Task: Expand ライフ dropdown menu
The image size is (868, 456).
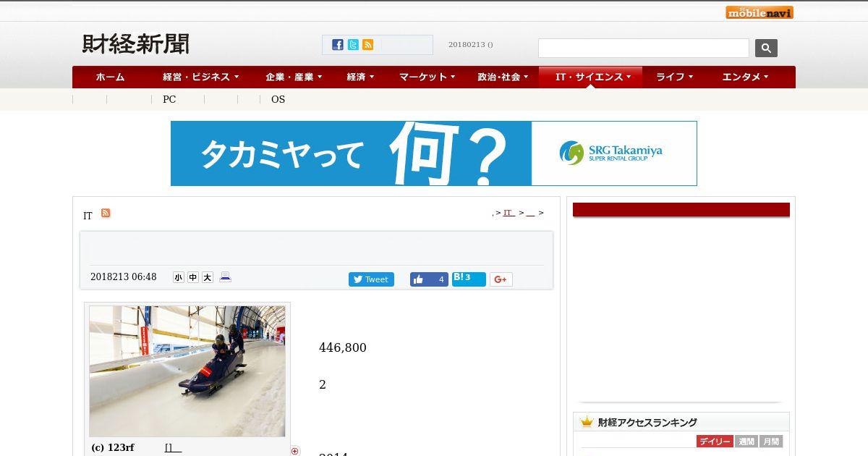Action: coord(674,77)
